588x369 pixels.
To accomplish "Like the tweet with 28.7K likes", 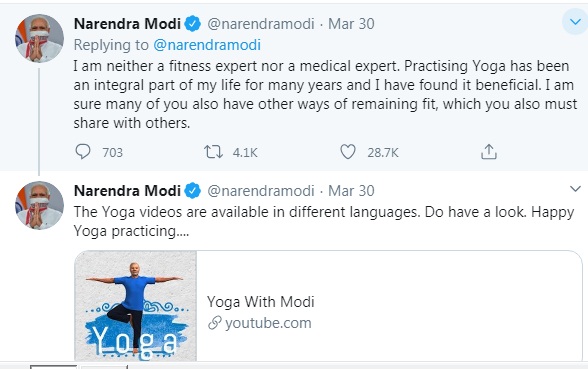I will coord(348,152).
